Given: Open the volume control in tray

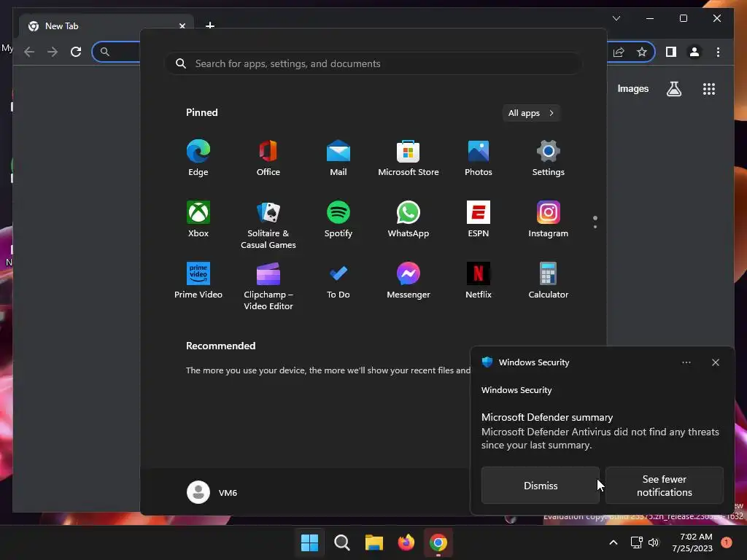Looking at the screenshot, I should (654, 542).
